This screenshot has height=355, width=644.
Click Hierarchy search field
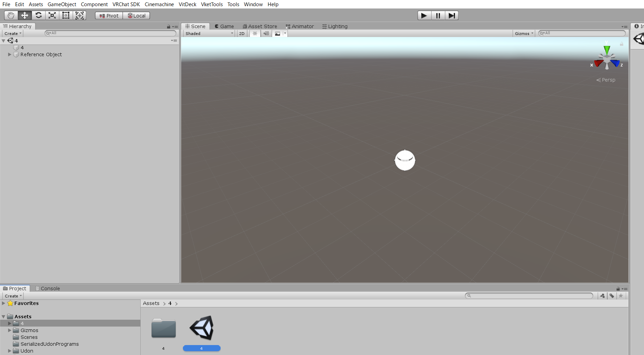point(110,33)
